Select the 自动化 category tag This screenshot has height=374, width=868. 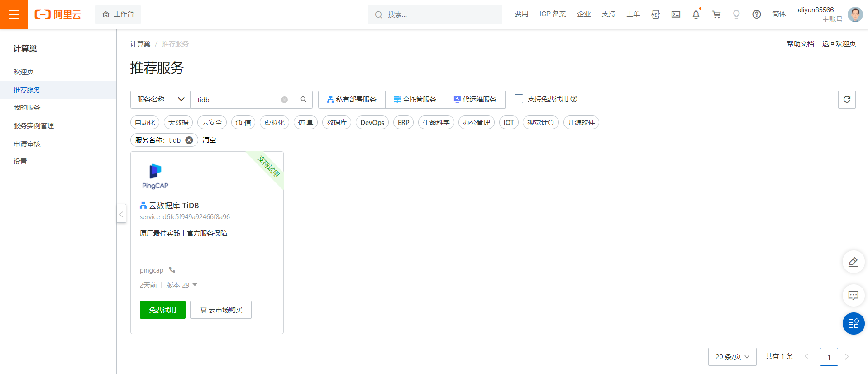(x=145, y=122)
